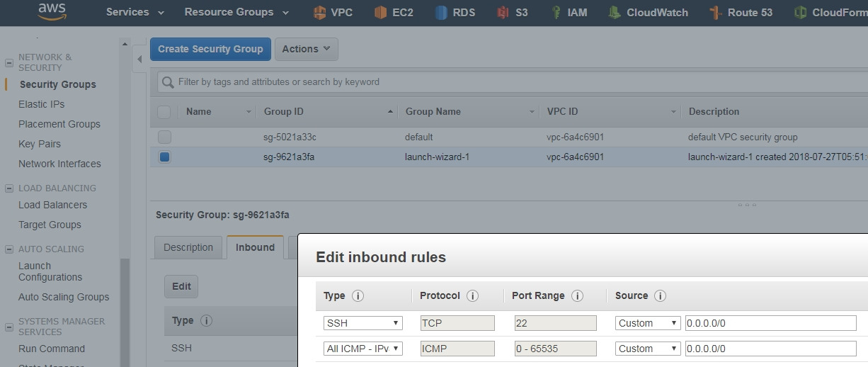The width and height of the screenshot is (868, 367).
Task: Click the Create Security Group button
Action: [210, 49]
